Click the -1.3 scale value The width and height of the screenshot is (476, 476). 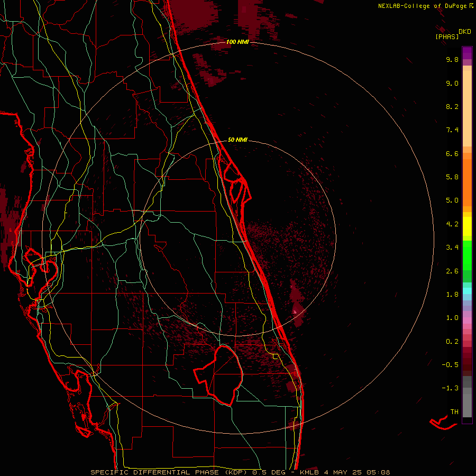tap(450, 388)
